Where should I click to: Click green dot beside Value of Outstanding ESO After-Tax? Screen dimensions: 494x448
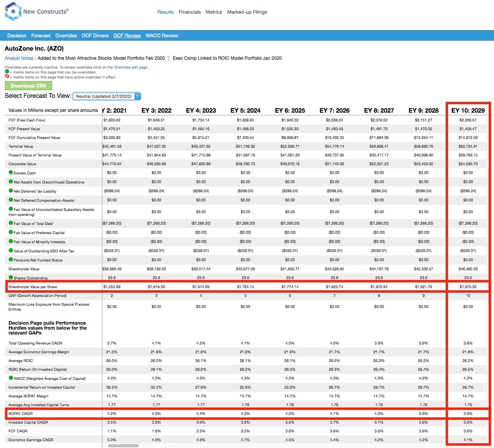[11, 250]
